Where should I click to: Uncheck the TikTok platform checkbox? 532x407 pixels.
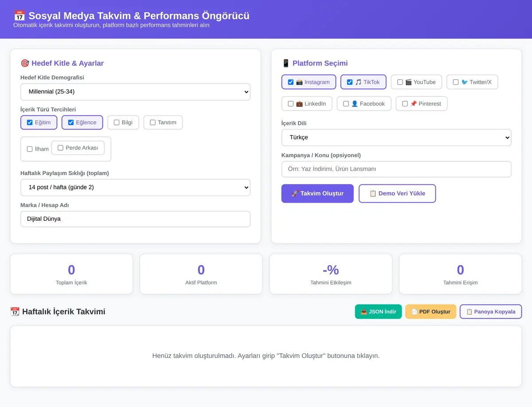coord(349,82)
